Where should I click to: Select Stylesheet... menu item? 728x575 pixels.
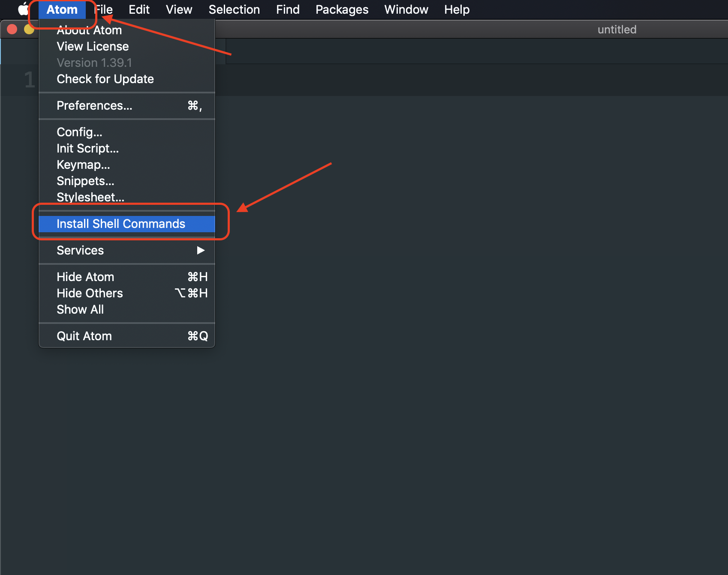pyautogui.click(x=90, y=197)
